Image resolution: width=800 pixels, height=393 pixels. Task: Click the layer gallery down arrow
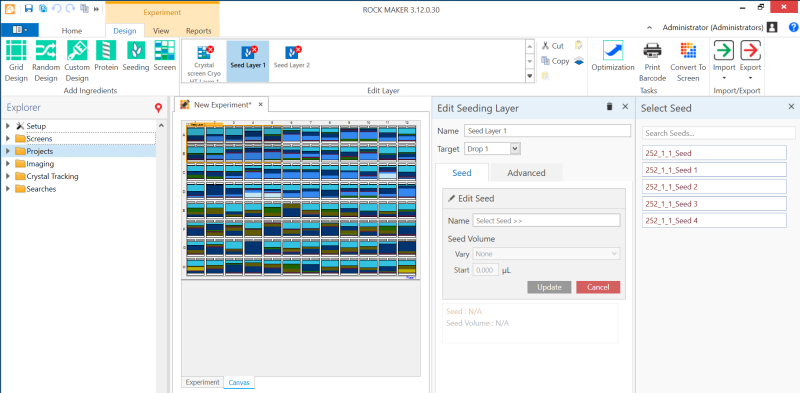click(530, 61)
